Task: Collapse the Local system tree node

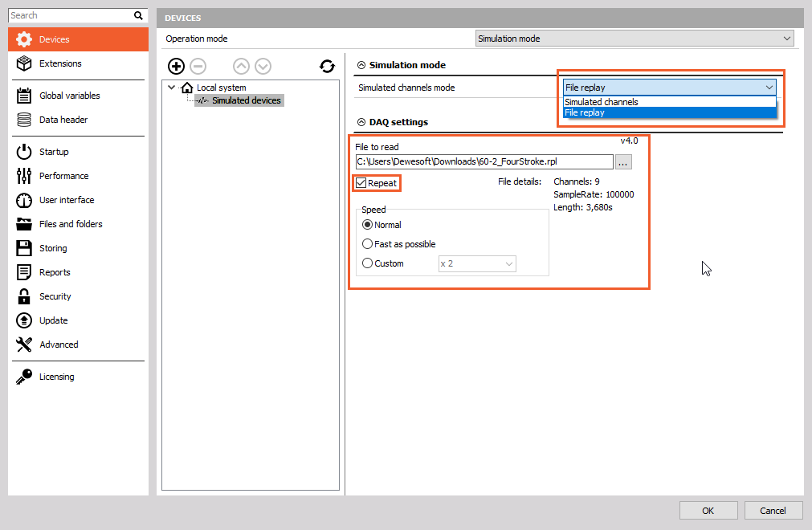Action: pos(171,88)
